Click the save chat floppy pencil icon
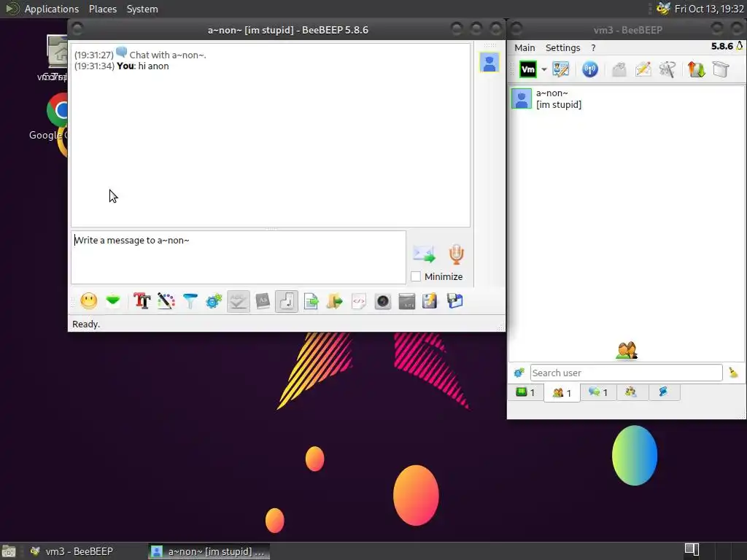 pos(430,301)
